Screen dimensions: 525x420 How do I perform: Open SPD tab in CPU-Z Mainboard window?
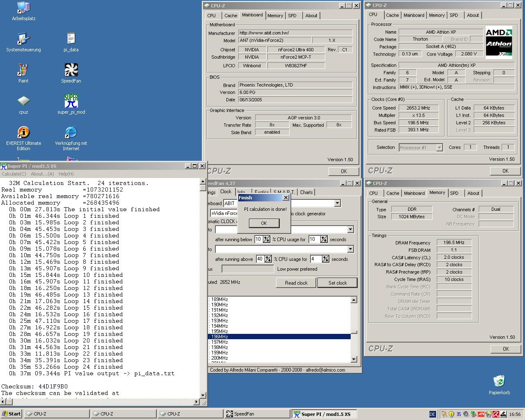click(292, 16)
